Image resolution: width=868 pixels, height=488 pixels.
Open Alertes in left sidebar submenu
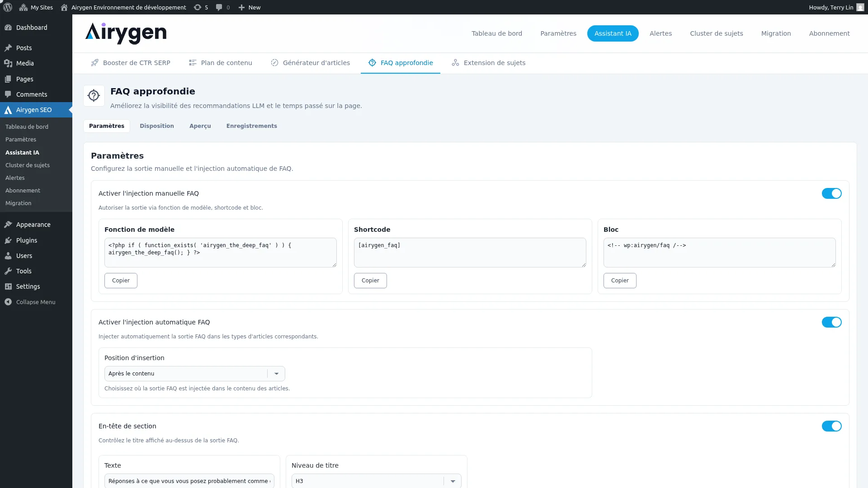coord(15,178)
